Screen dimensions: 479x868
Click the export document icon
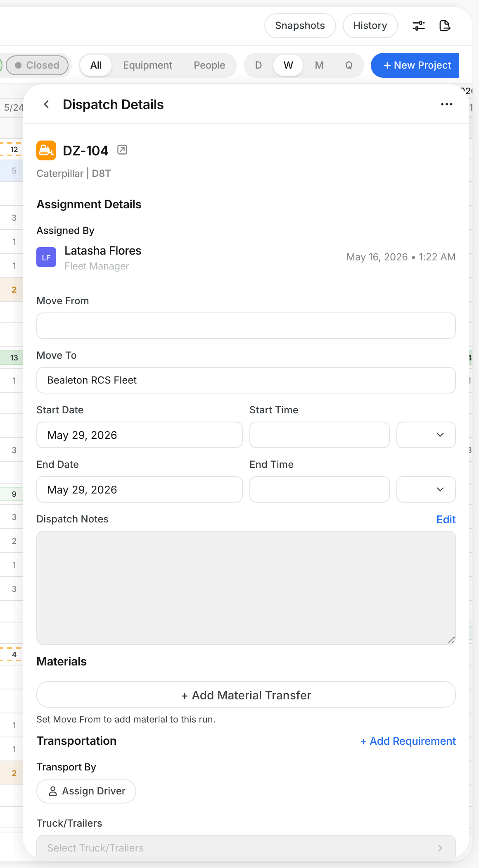[445, 26]
